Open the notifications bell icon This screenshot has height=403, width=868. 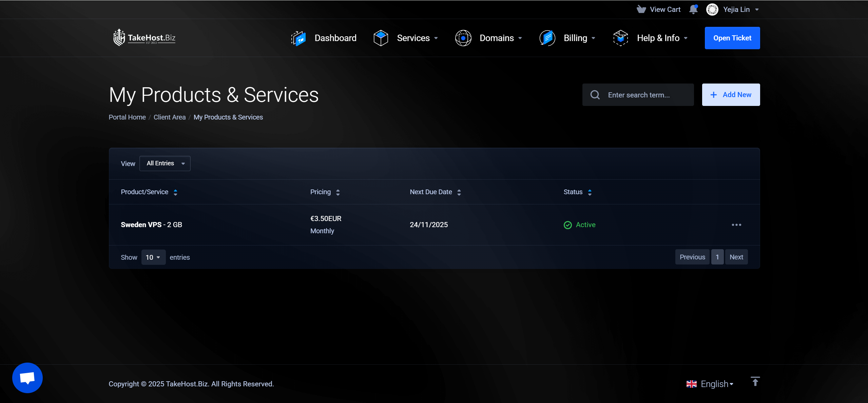coord(693,9)
